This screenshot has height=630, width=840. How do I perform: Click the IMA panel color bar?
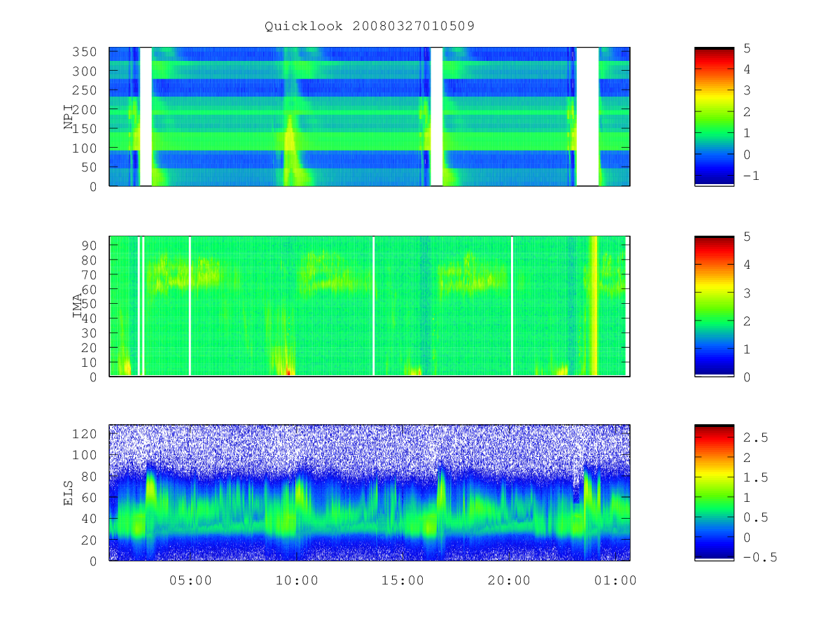[x=714, y=306]
